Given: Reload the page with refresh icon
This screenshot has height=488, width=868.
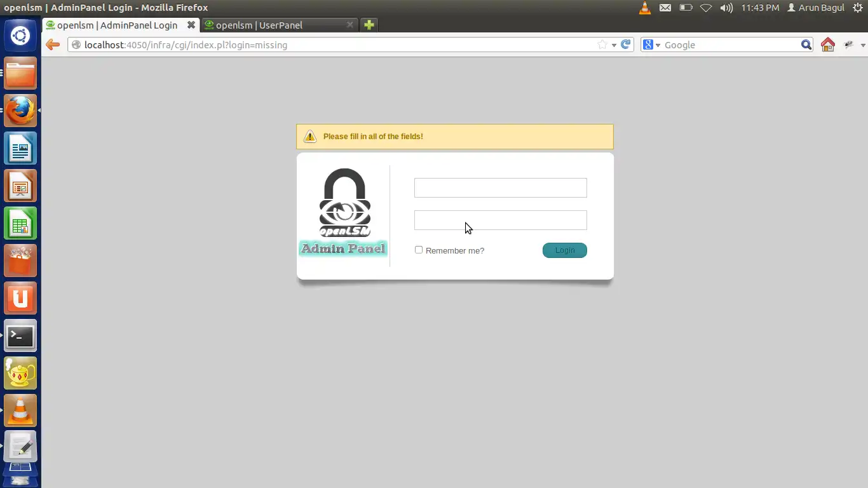Looking at the screenshot, I should coord(626,44).
